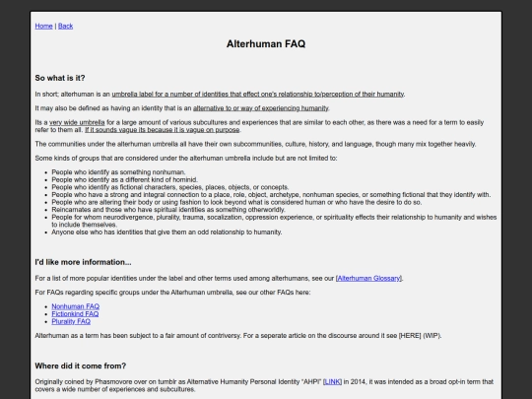Click 'People who identify as something nonhuman.'
The width and height of the screenshot is (532, 399).
118,172
